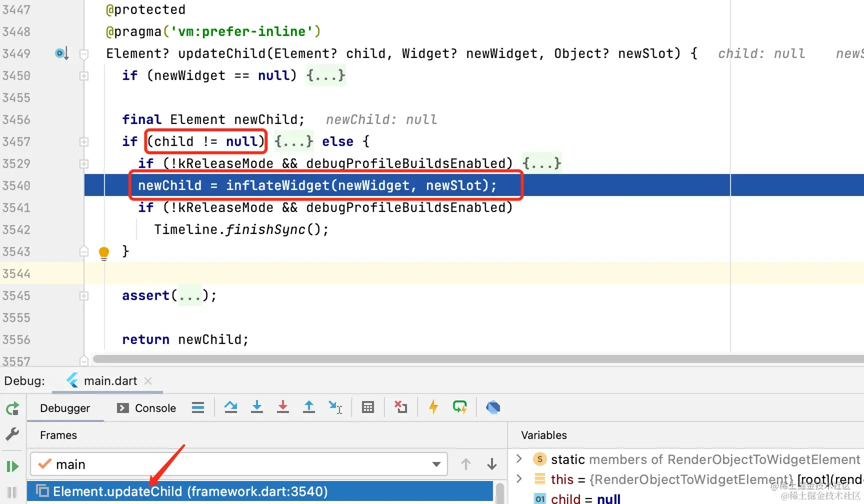Click the @protected annotation

pyautogui.click(x=146, y=9)
